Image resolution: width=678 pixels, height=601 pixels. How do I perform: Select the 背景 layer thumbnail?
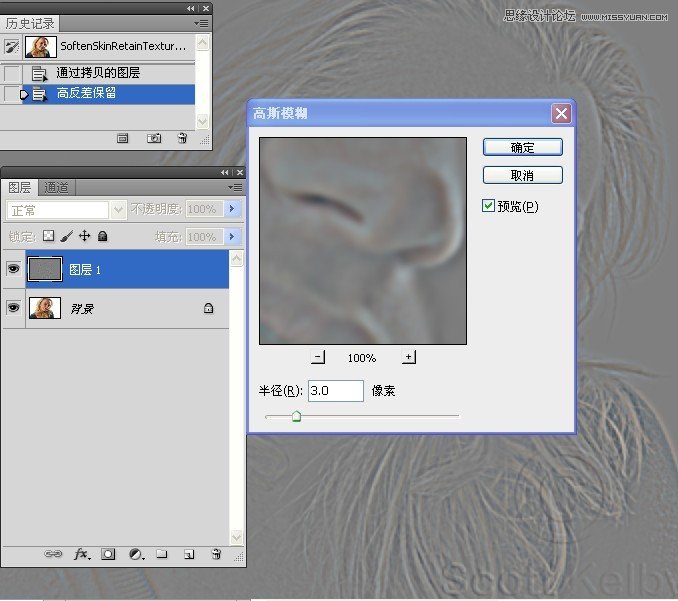(x=45, y=308)
